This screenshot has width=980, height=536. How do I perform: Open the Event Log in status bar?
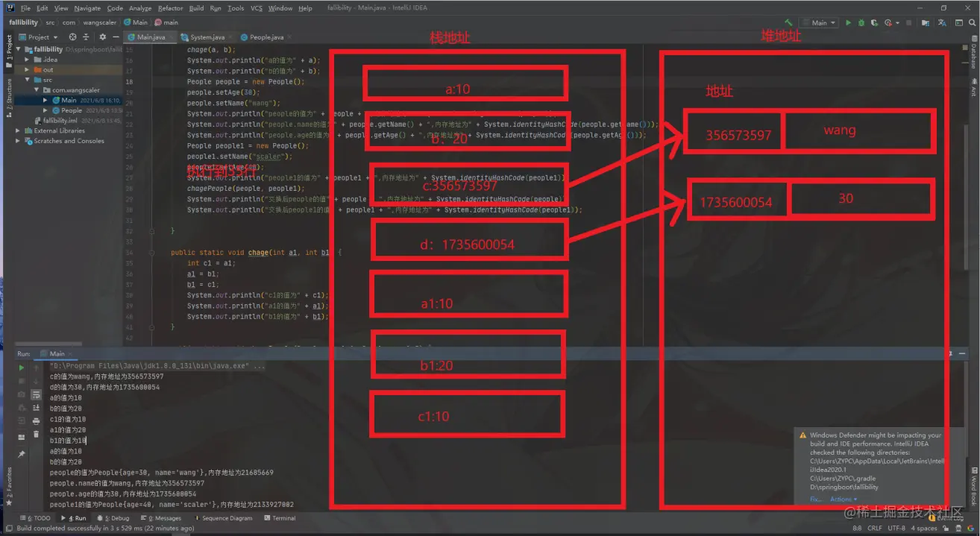pyautogui.click(x=948, y=517)
